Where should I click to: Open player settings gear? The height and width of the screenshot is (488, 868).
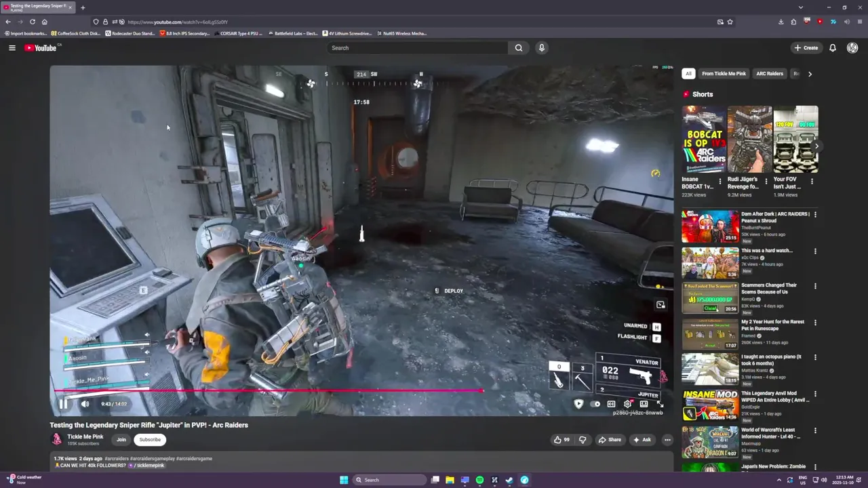(x=628, y=404)
